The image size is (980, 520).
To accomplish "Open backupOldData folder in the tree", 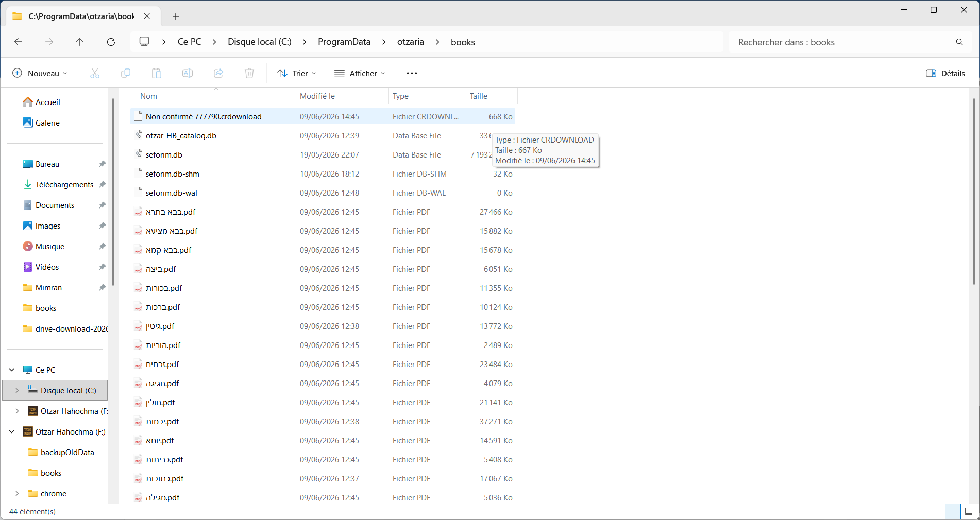I will (61, 452).
